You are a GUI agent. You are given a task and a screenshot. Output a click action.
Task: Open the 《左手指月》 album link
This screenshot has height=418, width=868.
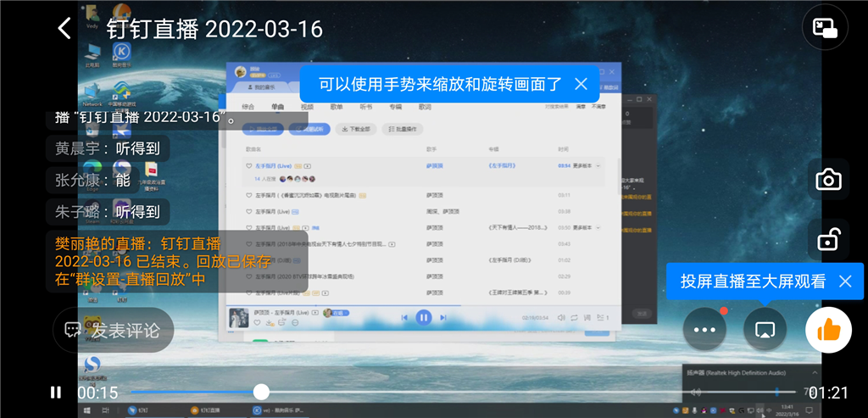[x=504, y=165]
